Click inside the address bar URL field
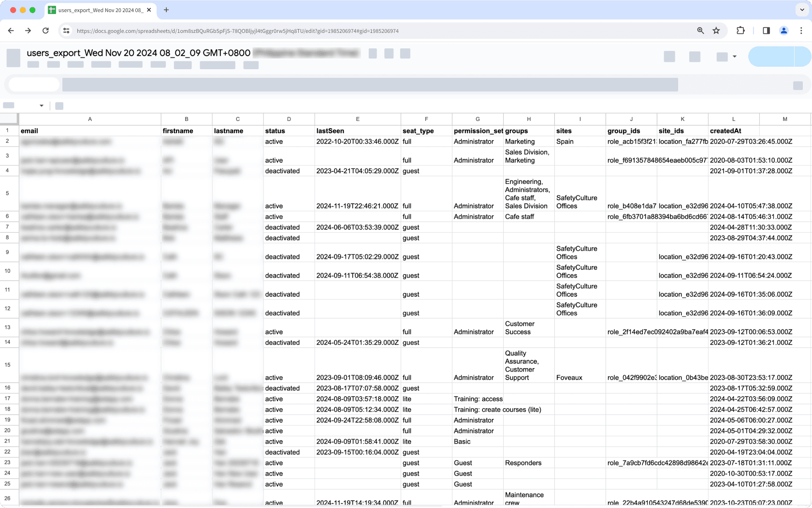The image size is (812, 508). (x=338, y=30)
